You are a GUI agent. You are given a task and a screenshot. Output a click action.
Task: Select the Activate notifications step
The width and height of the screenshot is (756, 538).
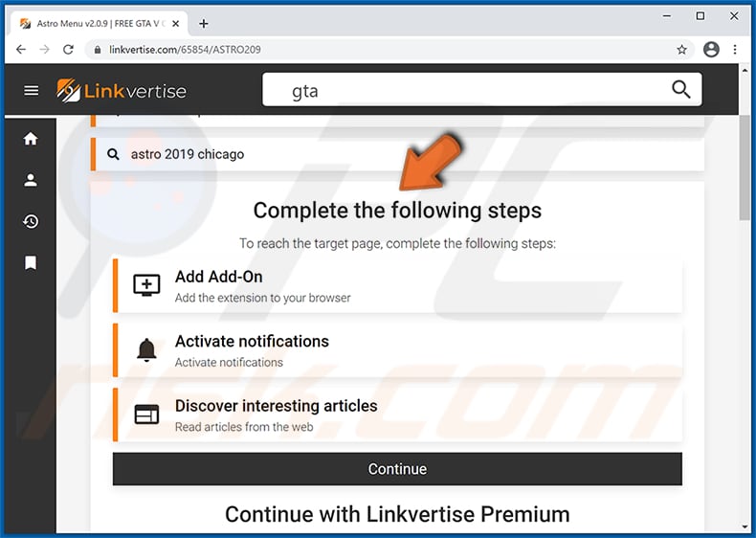(x=397, y=349)
